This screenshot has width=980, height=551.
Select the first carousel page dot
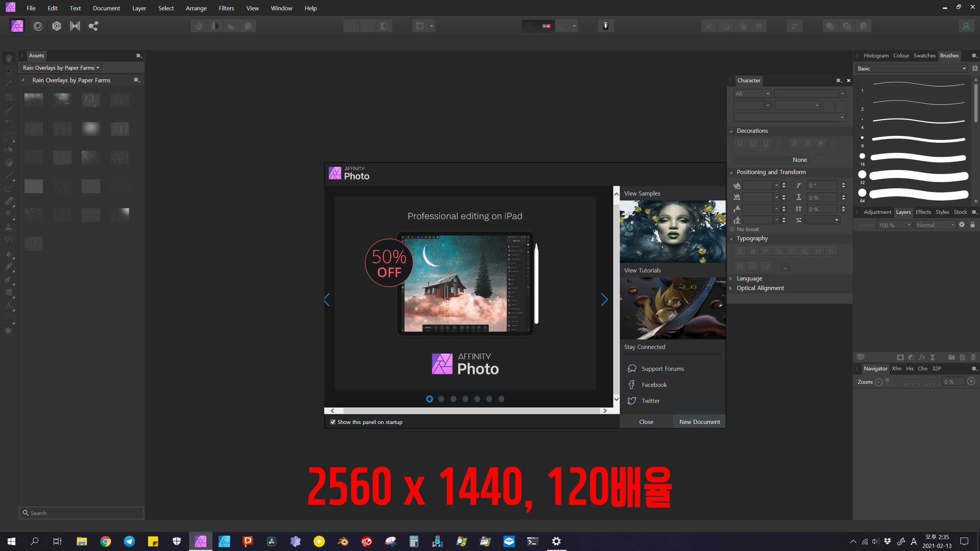(x=429, y=399)
